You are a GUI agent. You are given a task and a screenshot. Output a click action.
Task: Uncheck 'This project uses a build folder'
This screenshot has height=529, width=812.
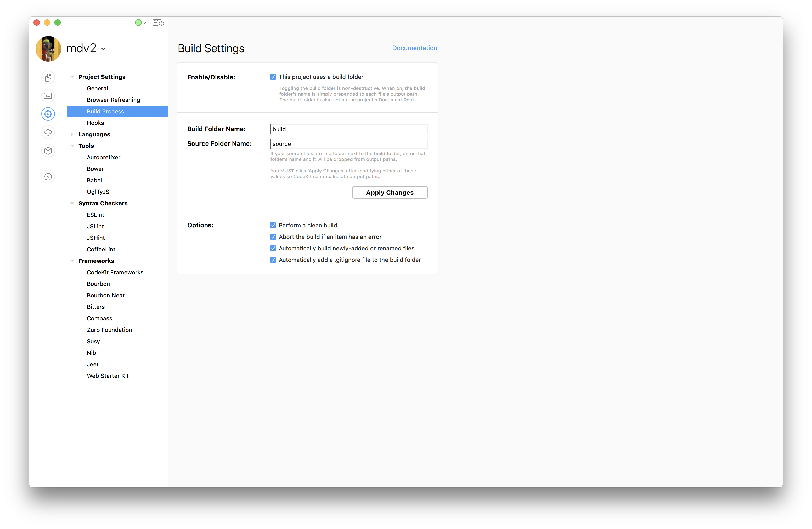coord(273,77)
